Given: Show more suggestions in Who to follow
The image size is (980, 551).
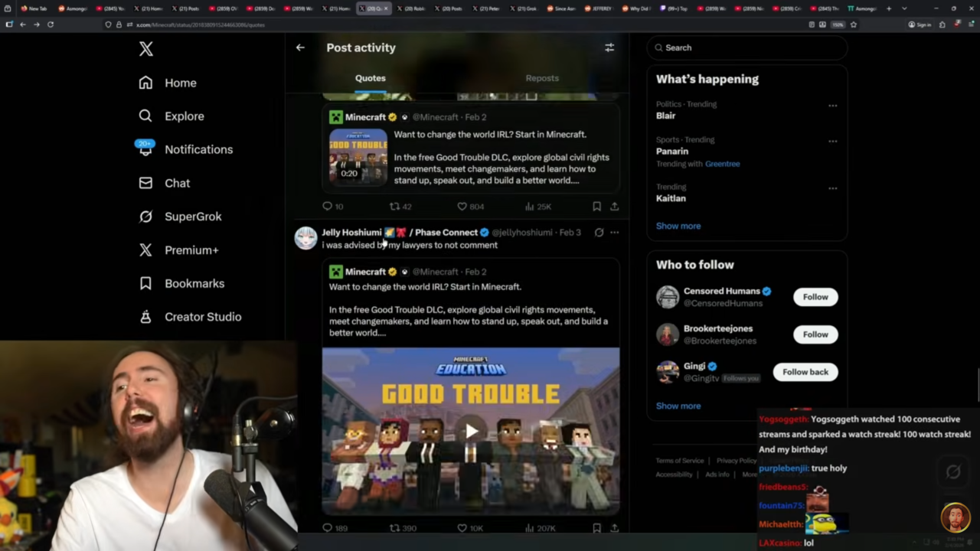Looking at the screenshot, I should 678,406.
